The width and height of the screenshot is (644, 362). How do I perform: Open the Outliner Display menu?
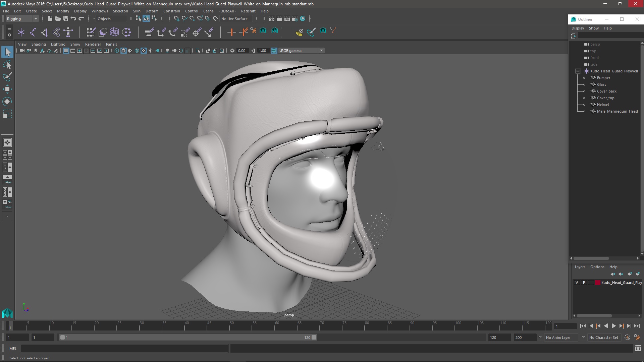(x=578, y=28)
